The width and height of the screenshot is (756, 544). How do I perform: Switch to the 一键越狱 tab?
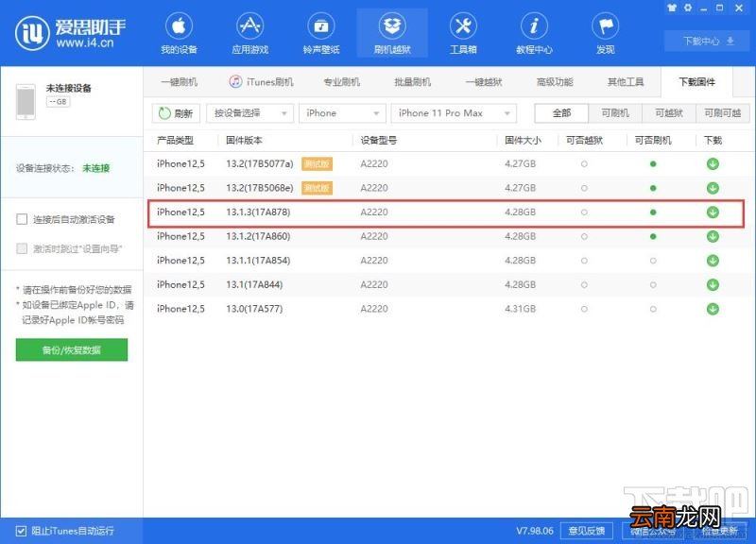484,82
